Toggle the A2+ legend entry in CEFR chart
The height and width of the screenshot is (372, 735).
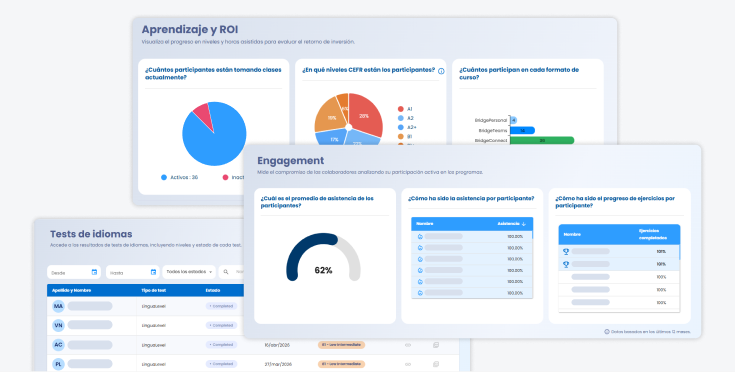coord(407,127)
